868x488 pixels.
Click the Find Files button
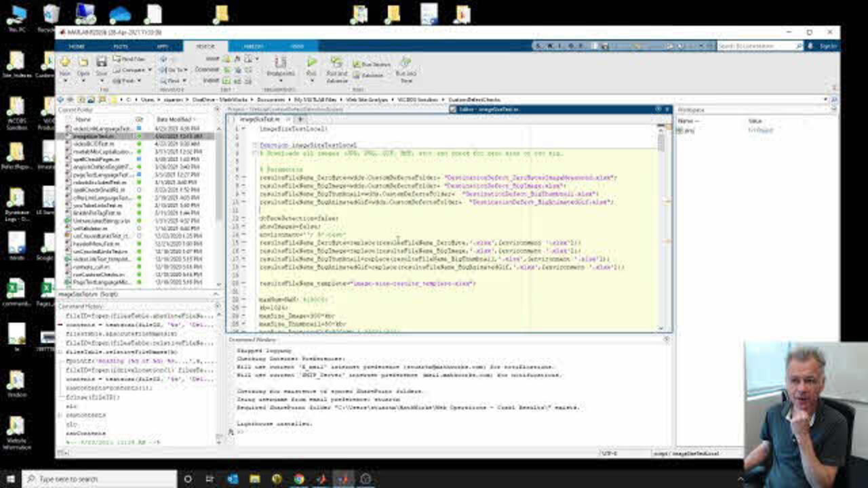129,59
